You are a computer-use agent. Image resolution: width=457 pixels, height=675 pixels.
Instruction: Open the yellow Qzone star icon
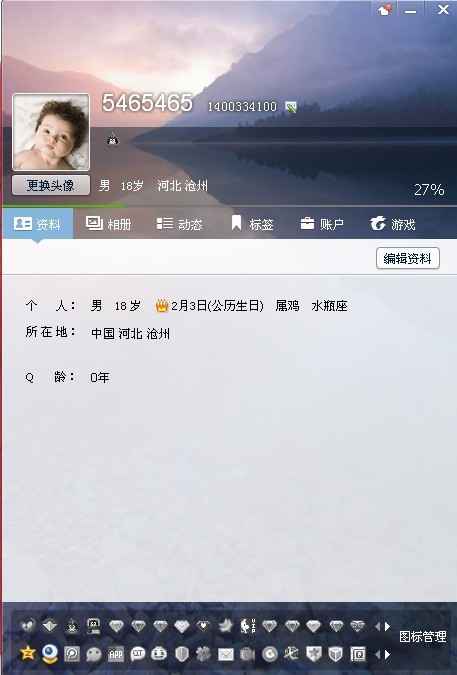click(28, 653)
